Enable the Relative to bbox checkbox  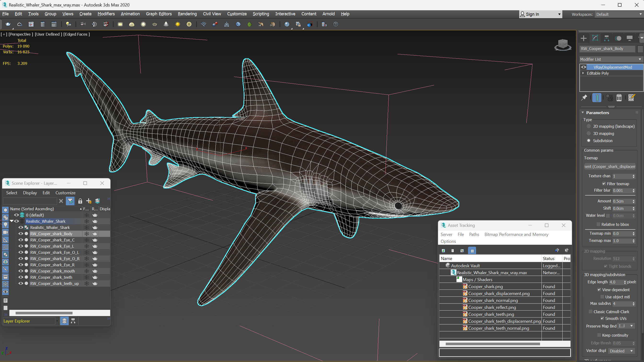pos(598,224)
